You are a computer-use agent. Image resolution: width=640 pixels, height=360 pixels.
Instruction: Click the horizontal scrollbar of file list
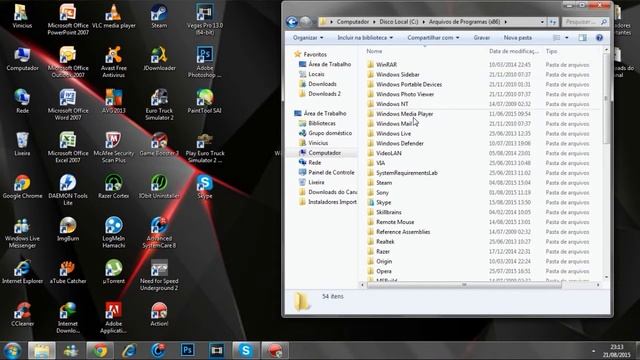click(x=464, y=285)
